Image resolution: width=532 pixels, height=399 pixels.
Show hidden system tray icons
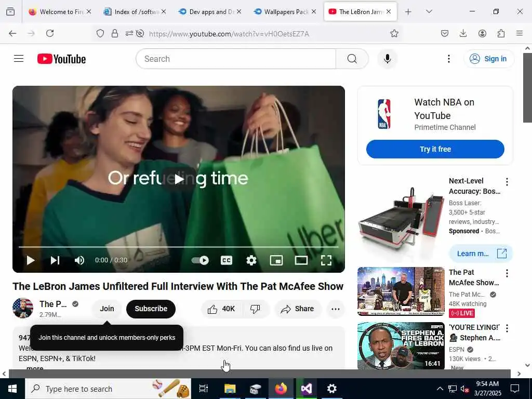[x=440, y=389]
